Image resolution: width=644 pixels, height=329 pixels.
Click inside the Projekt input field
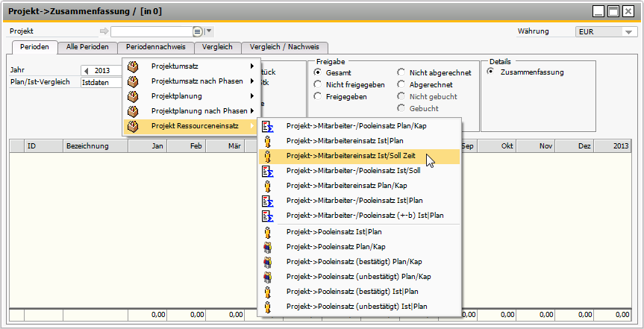click(x=151, y=31)
